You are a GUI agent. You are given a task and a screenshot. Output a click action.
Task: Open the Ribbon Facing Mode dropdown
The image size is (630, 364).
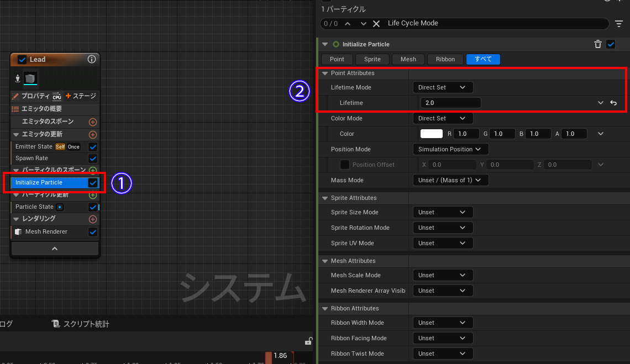442,338
